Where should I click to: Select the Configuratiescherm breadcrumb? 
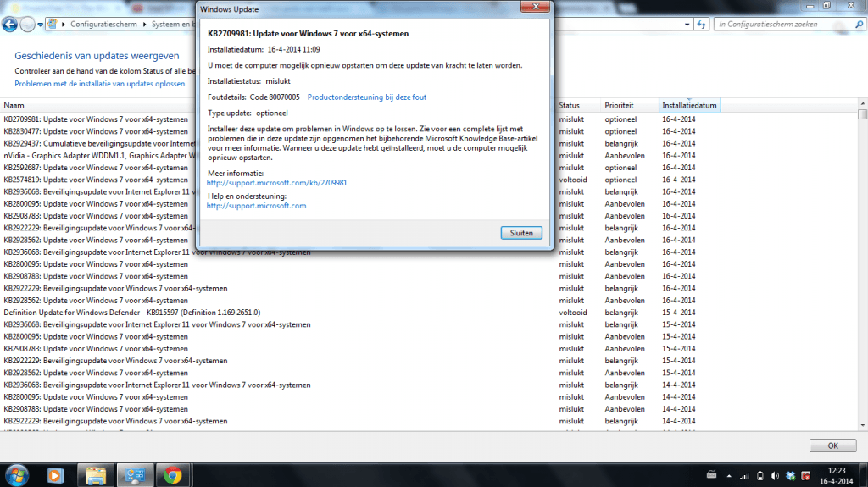point(103,25)
